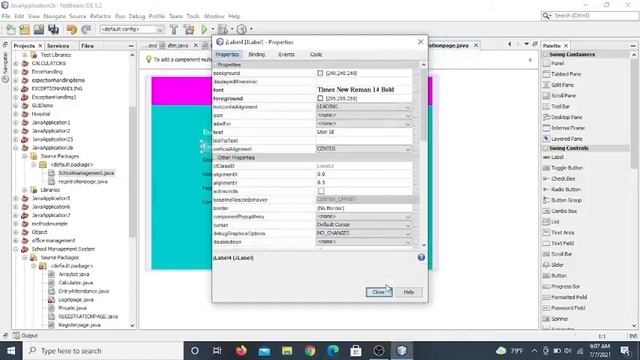The height and width of the screenshot is (360, 640).
Task: Open the File menu
Action: point(6,16)
